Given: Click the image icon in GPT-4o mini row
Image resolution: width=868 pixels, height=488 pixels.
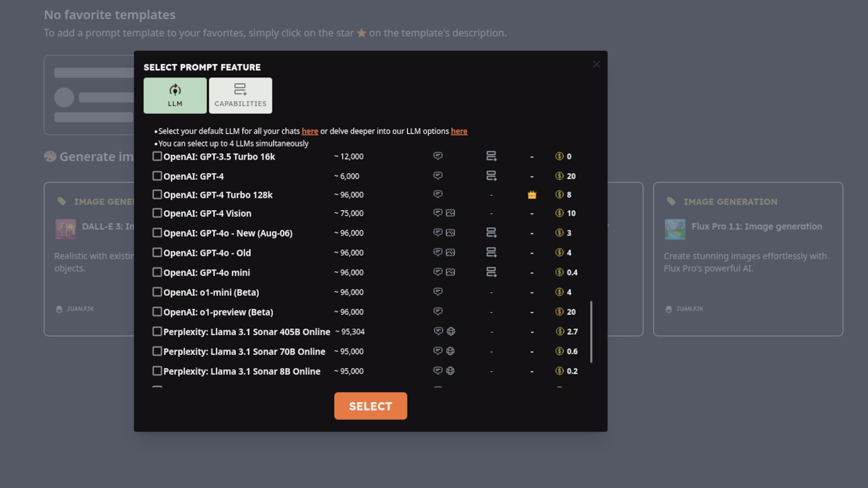Looking at the screenshot, I should (450, 272).
